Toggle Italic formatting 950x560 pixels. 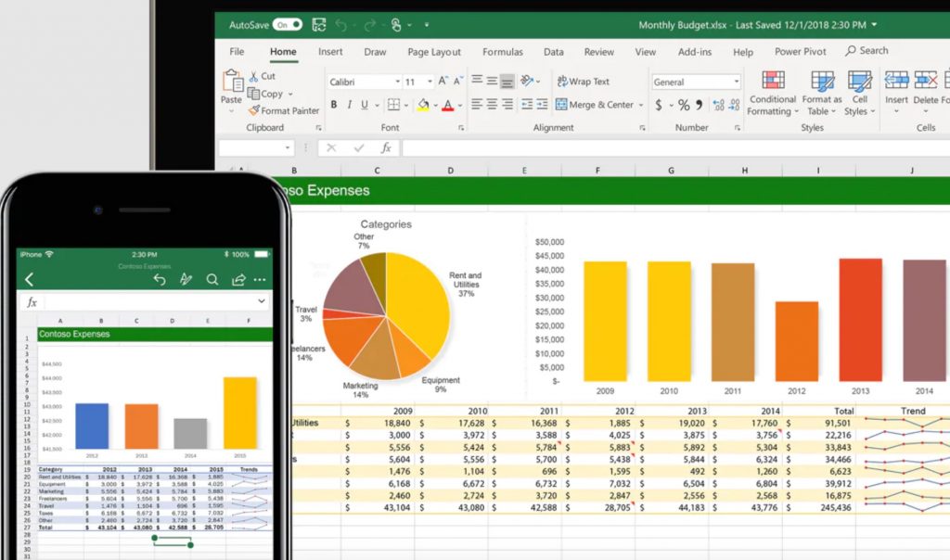[349, 105]
